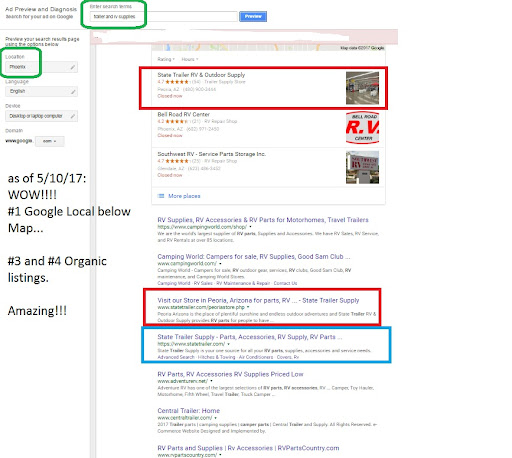Expand arrow beside https://www.statetrailer.com URL
The image size is (512, 458).
click(229, 344)
